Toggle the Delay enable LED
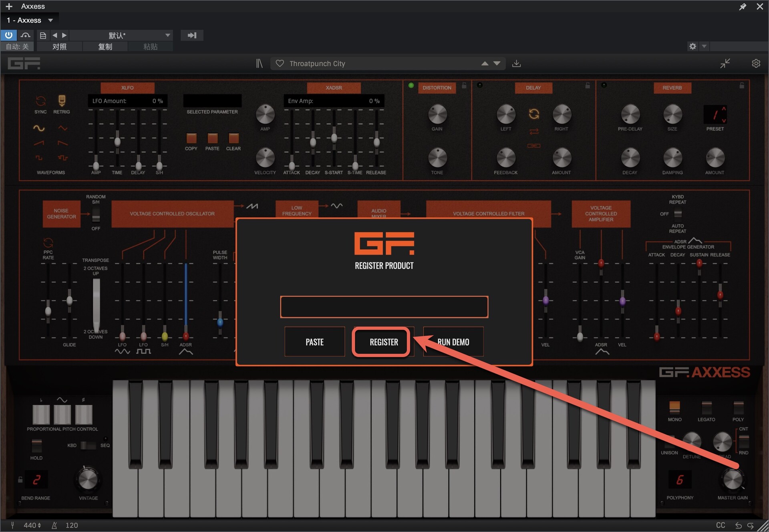The height and width of the screenshot is (532, 769). click(x=479, y=85)
